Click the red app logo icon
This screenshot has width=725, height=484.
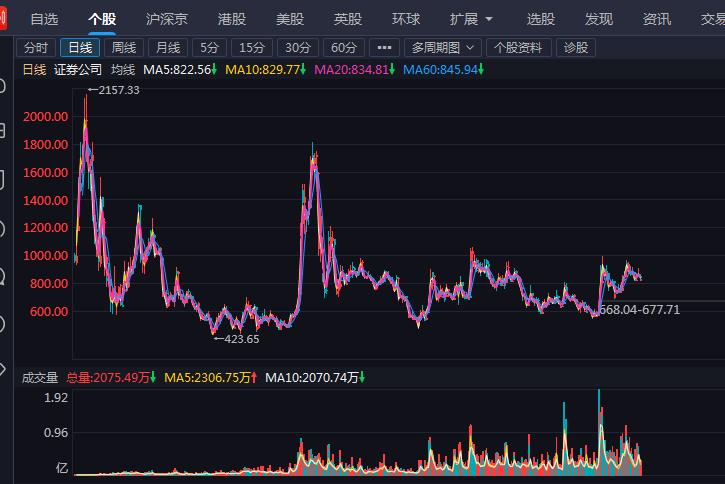click(x=3, y=18)
